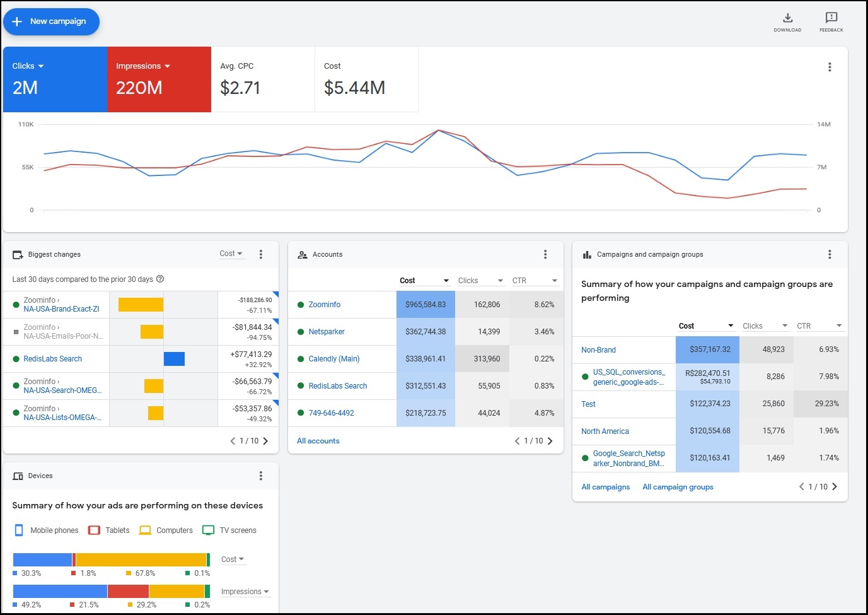
Task: Select the Avg. CPC scorecard tab
Action: (263, 79)
